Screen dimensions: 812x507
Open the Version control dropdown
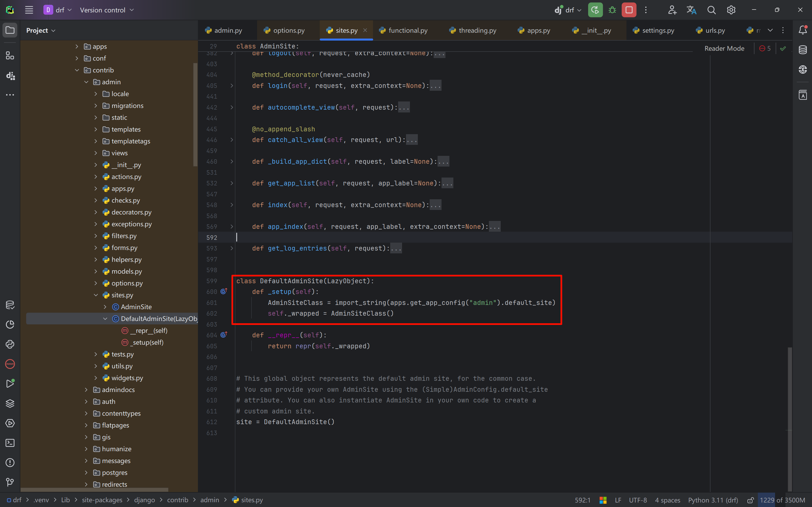pos(107,10)
